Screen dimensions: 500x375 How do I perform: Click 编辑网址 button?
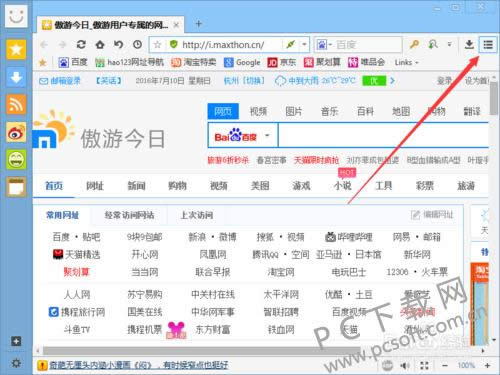(432, 215)
